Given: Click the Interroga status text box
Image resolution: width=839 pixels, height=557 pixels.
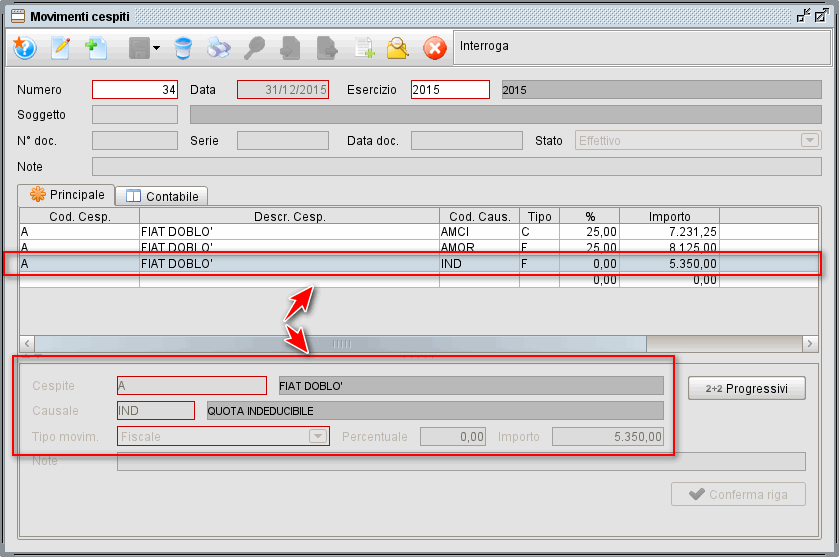Looking at the screenshot, I should click(x=642, y=48).
